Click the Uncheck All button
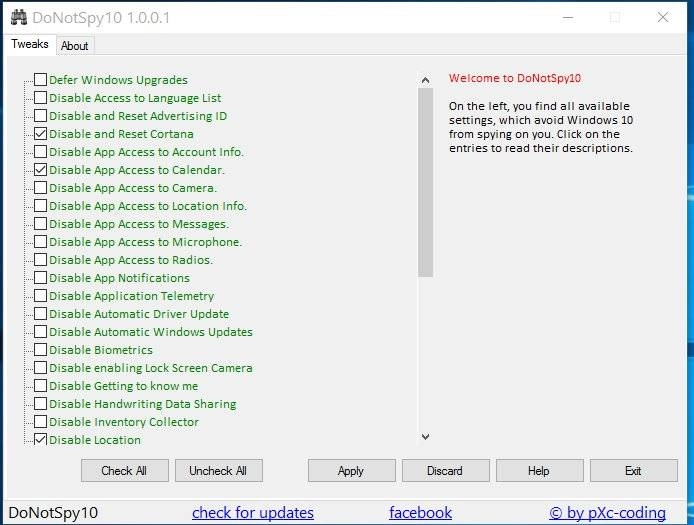The height and width of the screenshot is (525, 694). pyautogui.click(x=219, y=471)
